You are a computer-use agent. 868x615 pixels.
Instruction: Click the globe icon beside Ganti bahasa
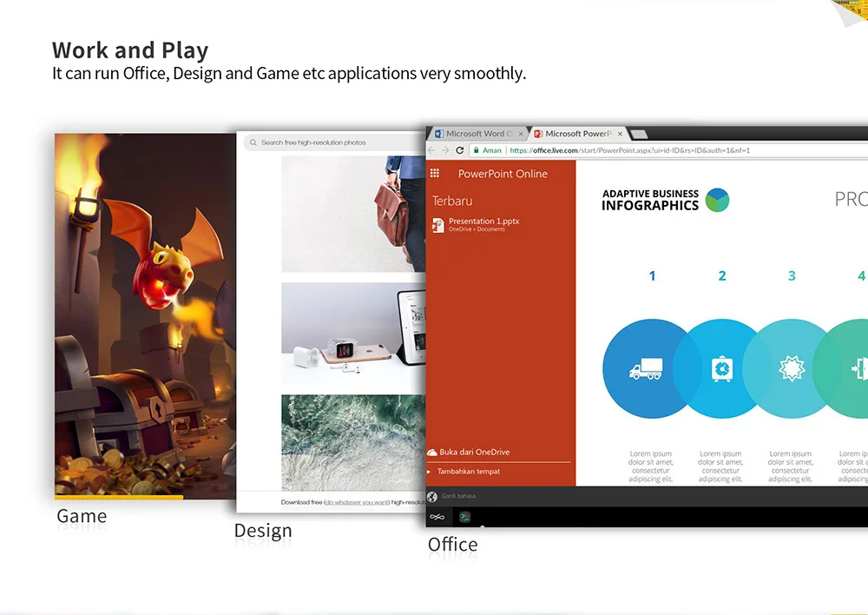432,497
